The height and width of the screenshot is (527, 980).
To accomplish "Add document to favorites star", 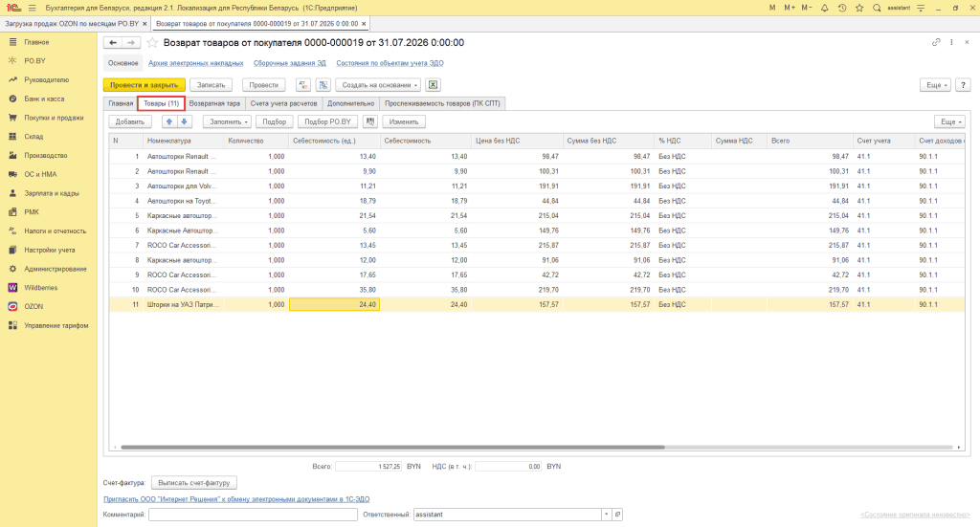I will 152,42.
